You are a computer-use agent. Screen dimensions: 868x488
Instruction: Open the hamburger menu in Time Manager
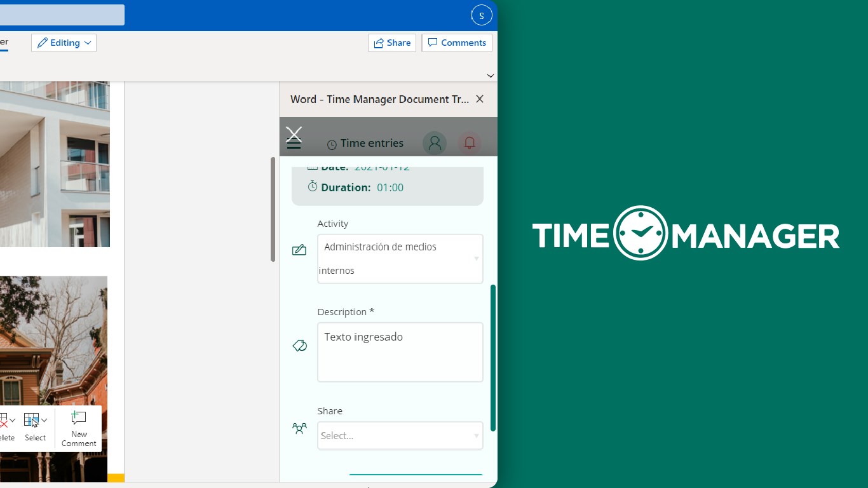(x=294, y=144)
